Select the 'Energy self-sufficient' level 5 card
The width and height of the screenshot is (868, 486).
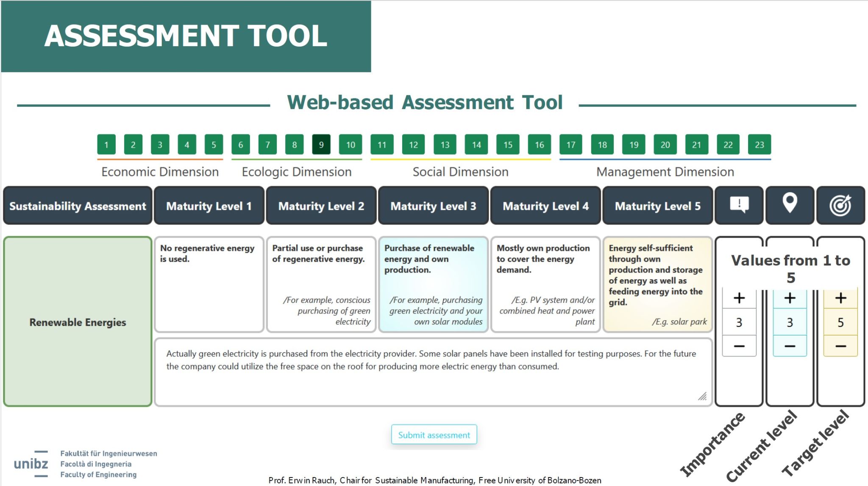657,284
